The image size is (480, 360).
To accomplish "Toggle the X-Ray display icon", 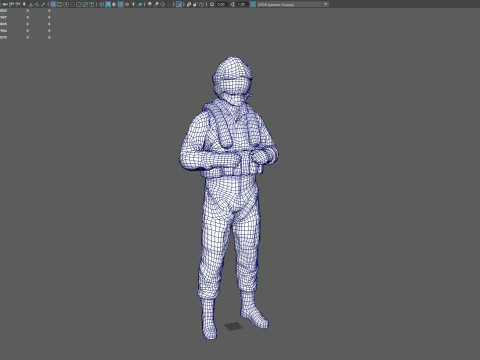I will 188,4.
